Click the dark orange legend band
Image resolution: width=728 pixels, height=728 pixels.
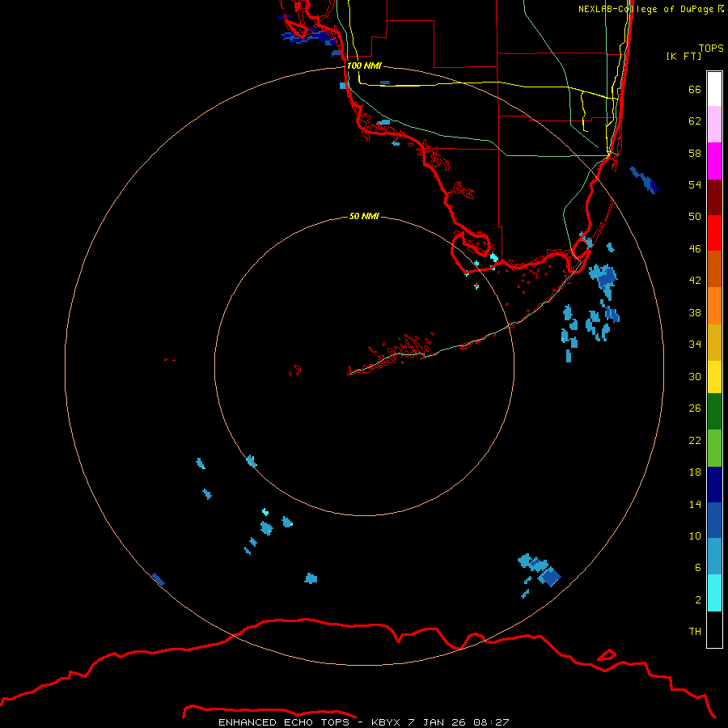[x=714, y=269]
